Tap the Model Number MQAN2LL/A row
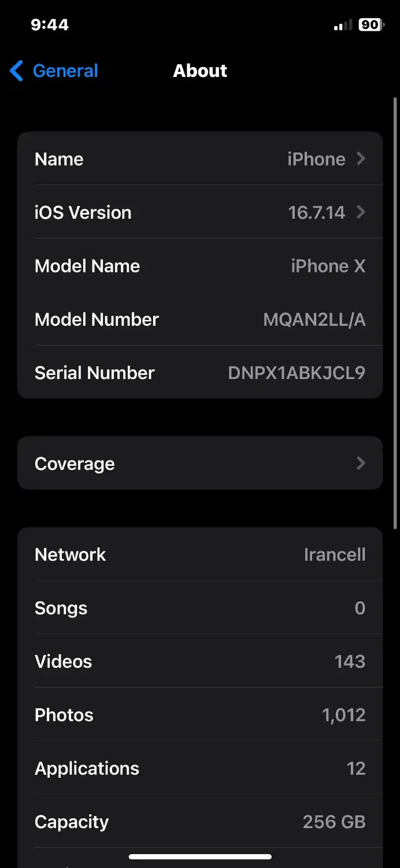 tap(200, 319)
